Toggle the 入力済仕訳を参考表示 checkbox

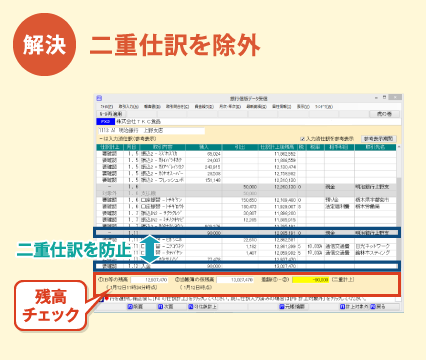point(303,138)
